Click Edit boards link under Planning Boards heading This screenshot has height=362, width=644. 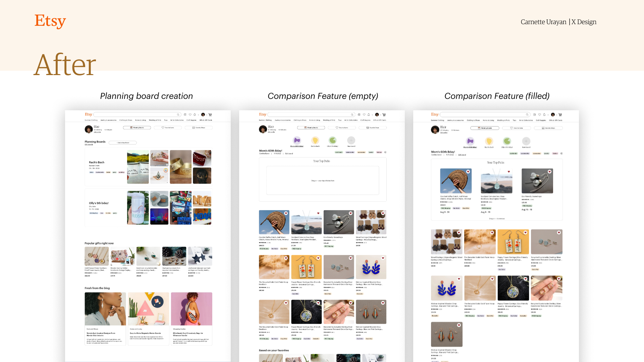coord(89,144)
